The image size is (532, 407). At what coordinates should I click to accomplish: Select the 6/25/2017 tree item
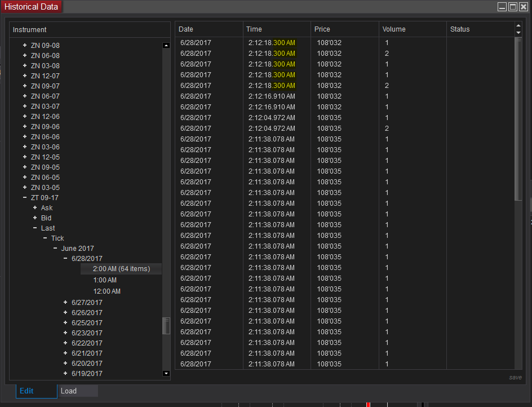pos(87,323)
